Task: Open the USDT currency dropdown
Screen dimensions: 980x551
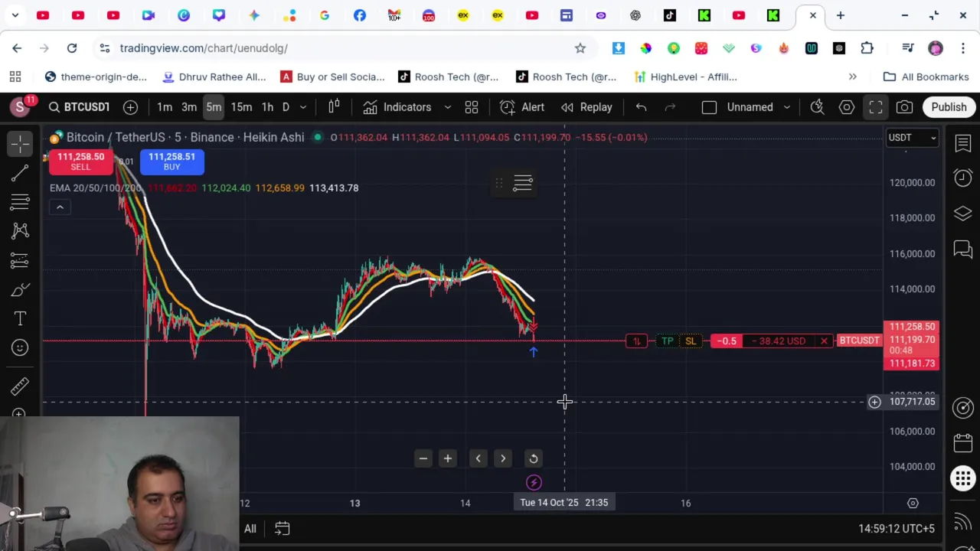Action: (911, 138)
